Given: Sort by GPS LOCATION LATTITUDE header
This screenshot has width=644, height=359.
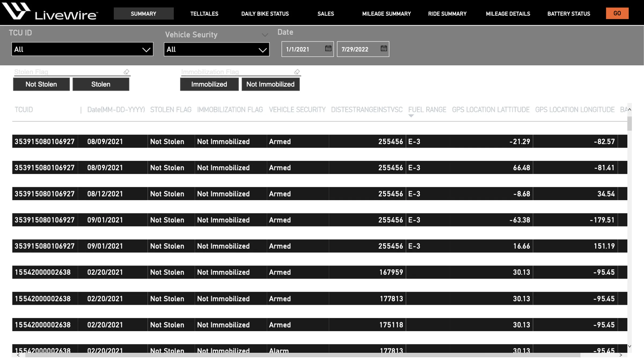Looking at the screenshot, I should [491, 110].
